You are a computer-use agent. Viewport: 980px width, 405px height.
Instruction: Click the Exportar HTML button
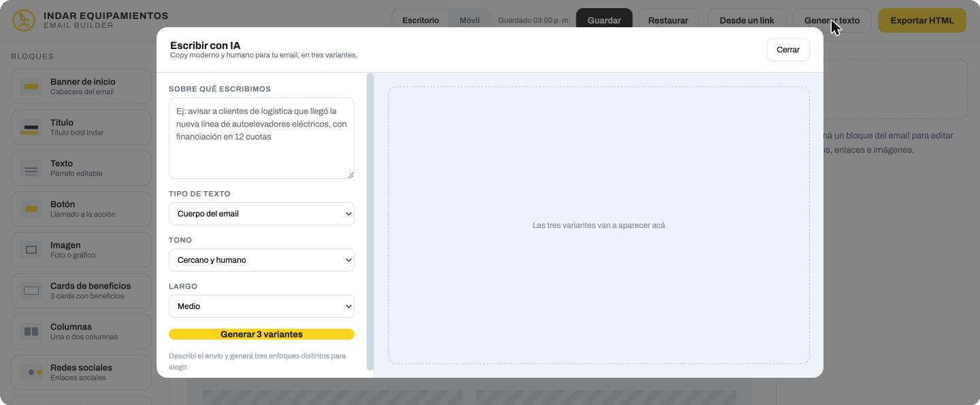click(922, 20)
